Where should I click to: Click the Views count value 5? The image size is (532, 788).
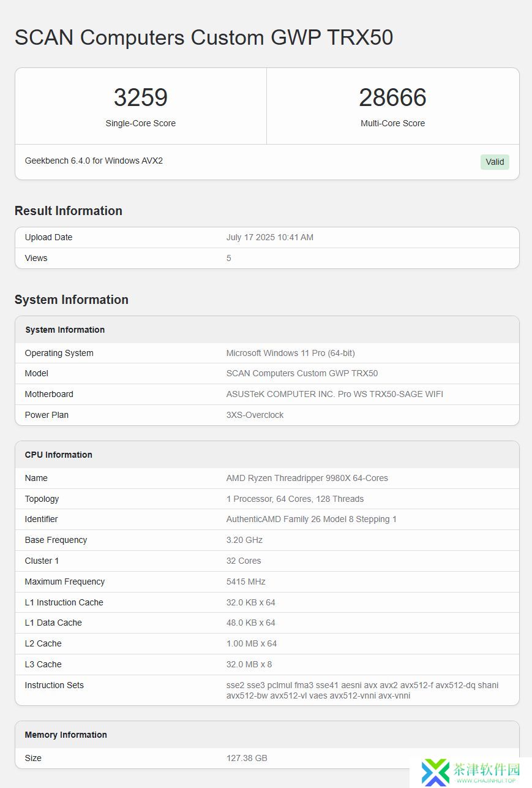click(x=229, y=258)
